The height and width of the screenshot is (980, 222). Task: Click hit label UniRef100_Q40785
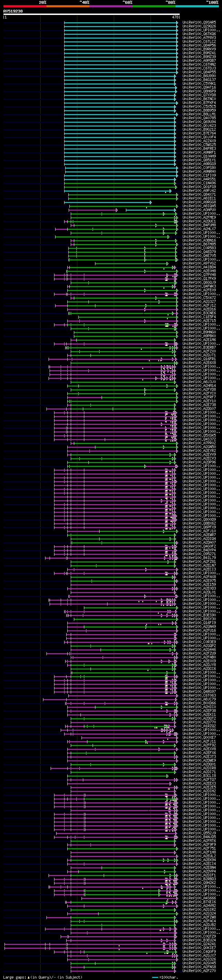(199, 118)
